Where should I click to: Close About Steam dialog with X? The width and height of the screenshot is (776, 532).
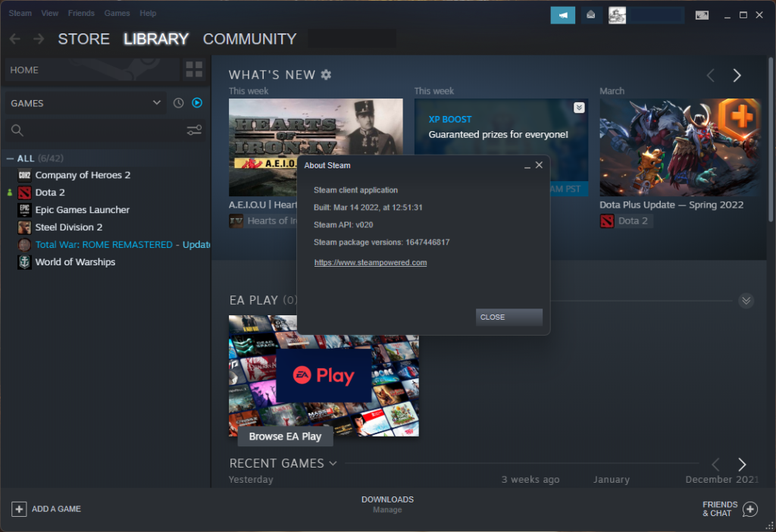click(x=539, y=164)
